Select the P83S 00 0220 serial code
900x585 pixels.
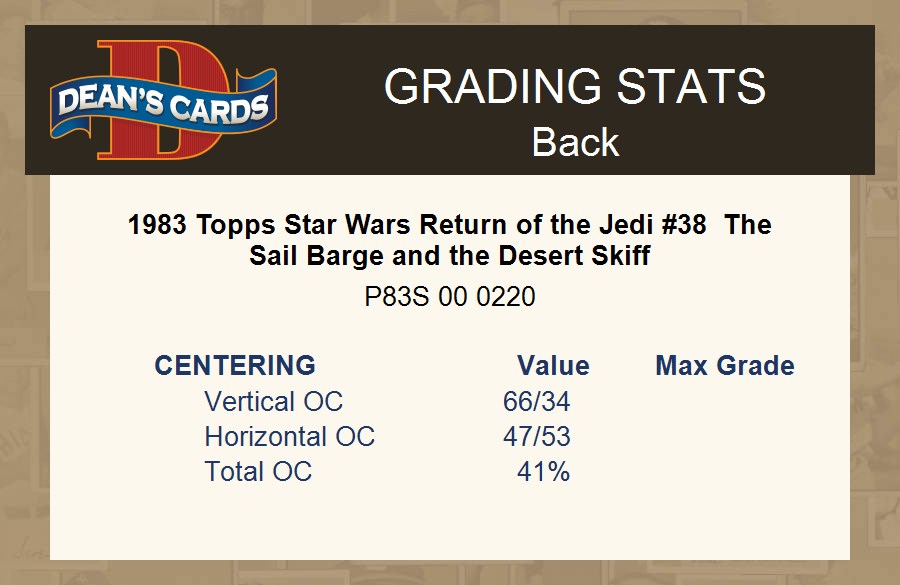pos(449,297)
